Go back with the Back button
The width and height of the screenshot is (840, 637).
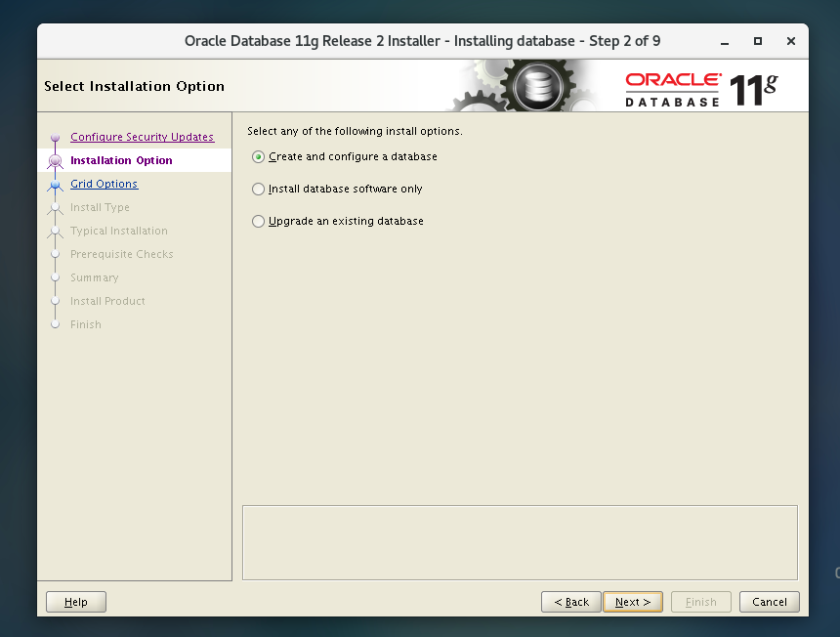coord(571,602)
